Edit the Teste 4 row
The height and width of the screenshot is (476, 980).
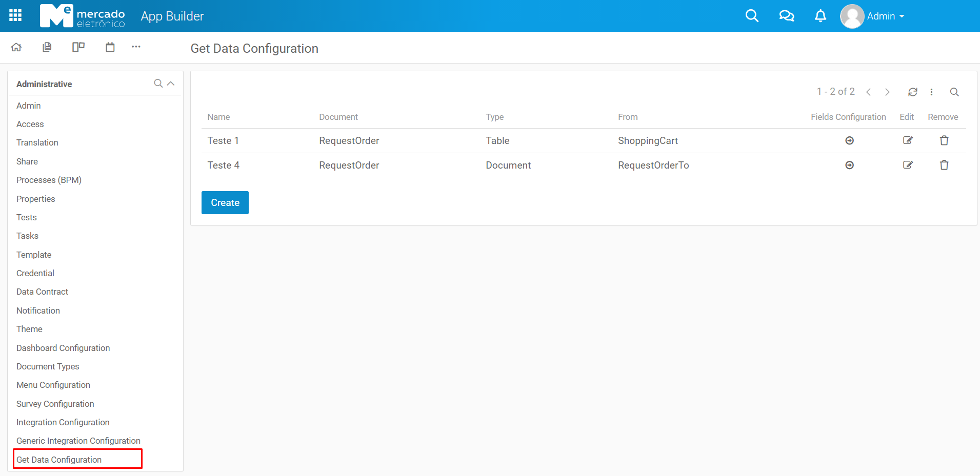click(907, 165)
